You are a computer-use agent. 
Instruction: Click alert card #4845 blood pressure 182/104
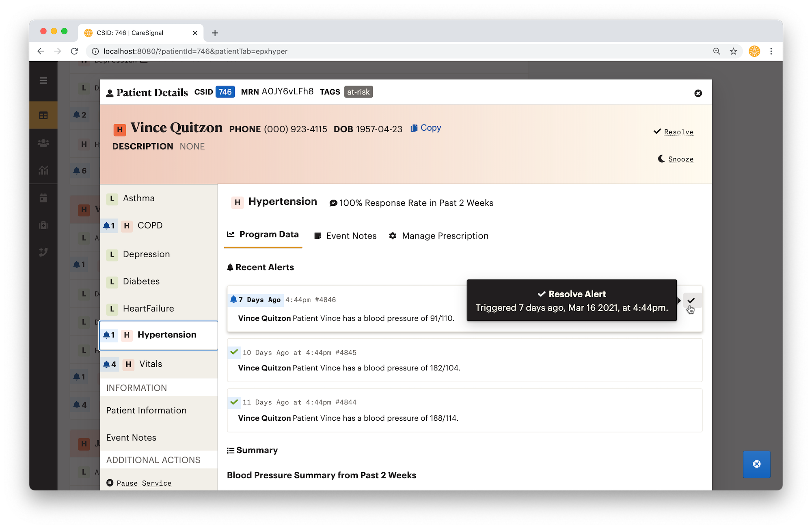(464, 360)
